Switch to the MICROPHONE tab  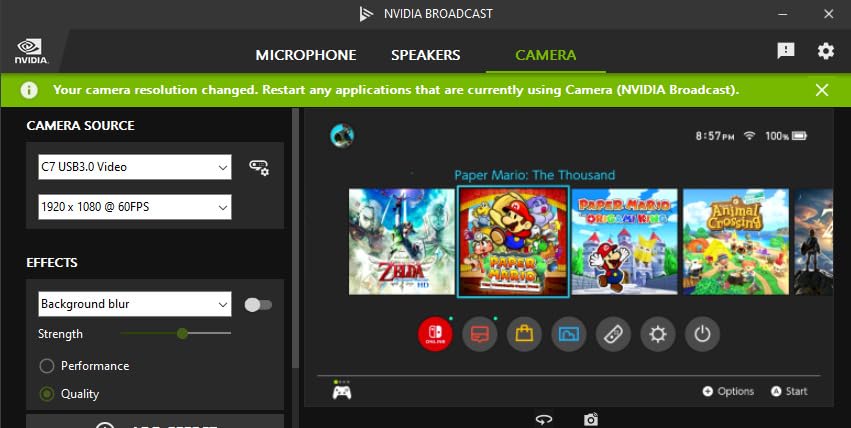pyautogui.click(x=306, y=55)
